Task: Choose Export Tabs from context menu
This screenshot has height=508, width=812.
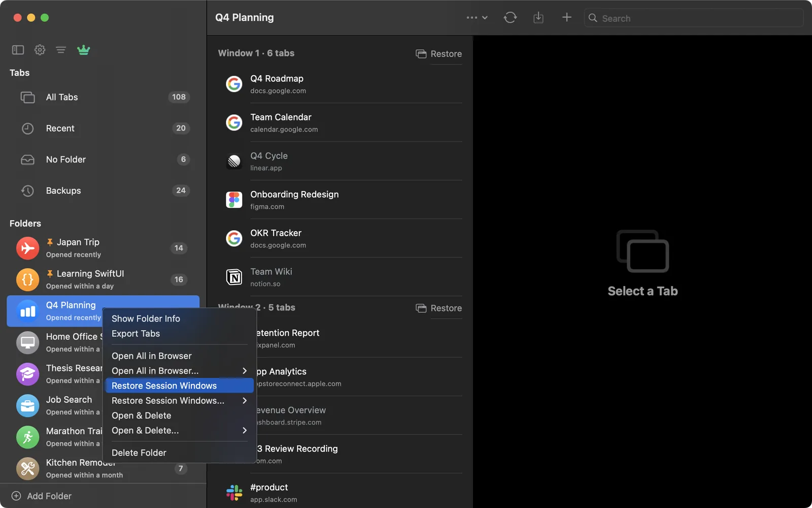Action: tap(179, 333)
